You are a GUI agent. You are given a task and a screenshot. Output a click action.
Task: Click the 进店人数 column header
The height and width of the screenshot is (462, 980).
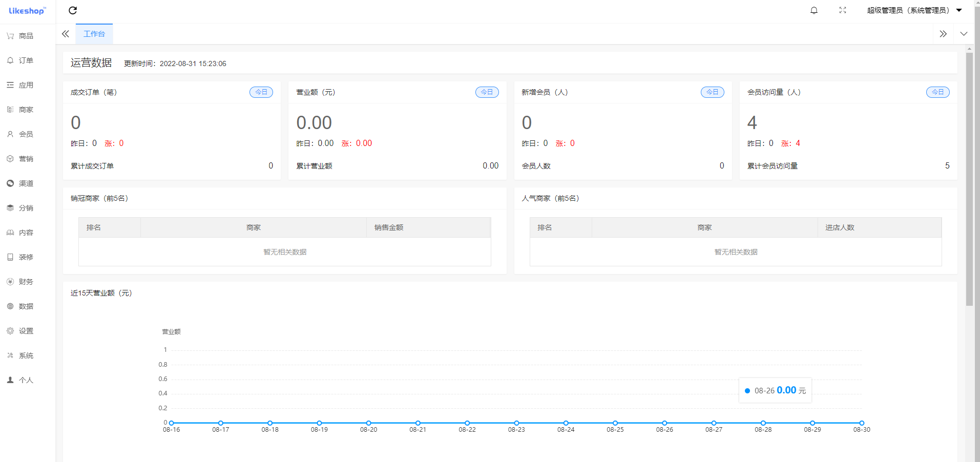pos(840,227)
